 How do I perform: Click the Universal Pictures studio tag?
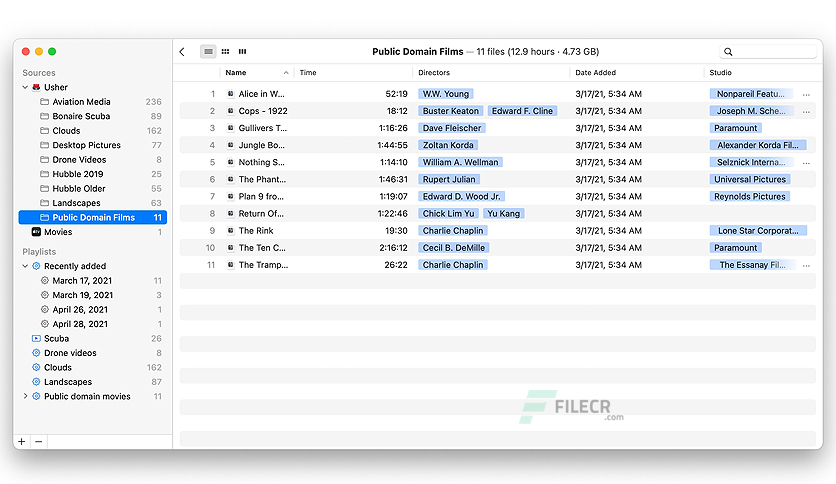(750, 180)
